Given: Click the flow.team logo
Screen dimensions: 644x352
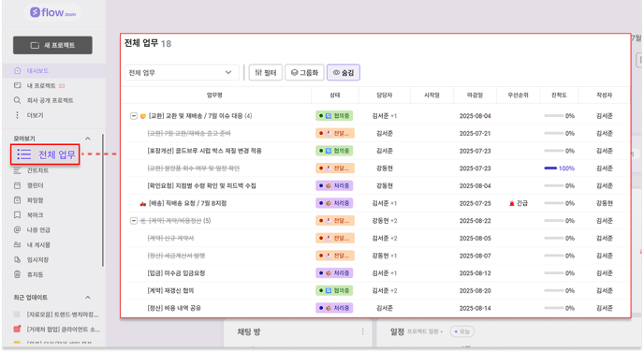Looking at the screenshot, I should (53, 13).
